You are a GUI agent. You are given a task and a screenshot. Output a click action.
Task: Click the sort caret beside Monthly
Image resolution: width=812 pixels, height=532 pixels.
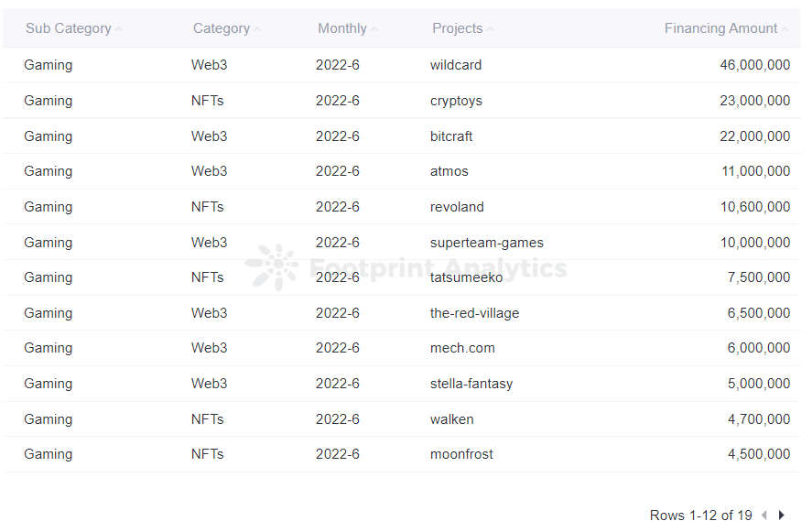(374, 28)
